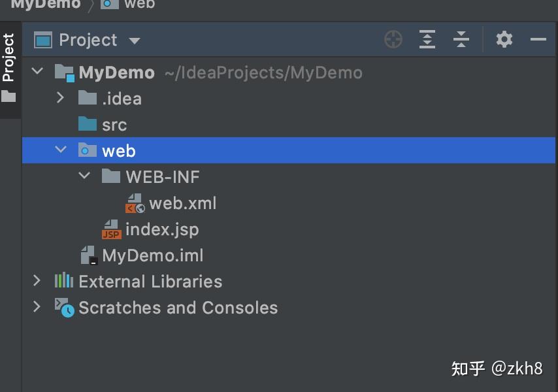Viewport: 558px width, 392px height.
Task: Click the web.xml file icon
Action: (x=134, y=203)
